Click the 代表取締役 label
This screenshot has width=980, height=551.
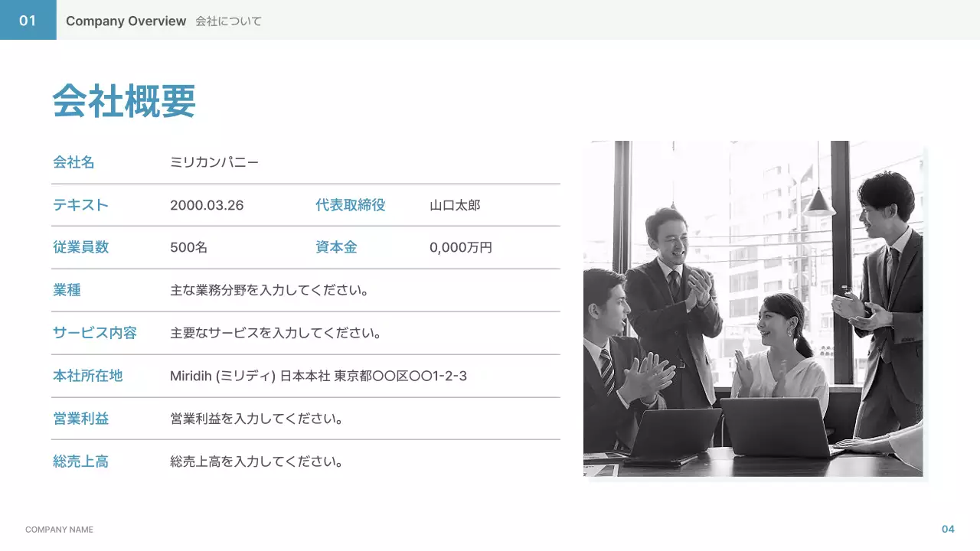(x=351, y=204)
